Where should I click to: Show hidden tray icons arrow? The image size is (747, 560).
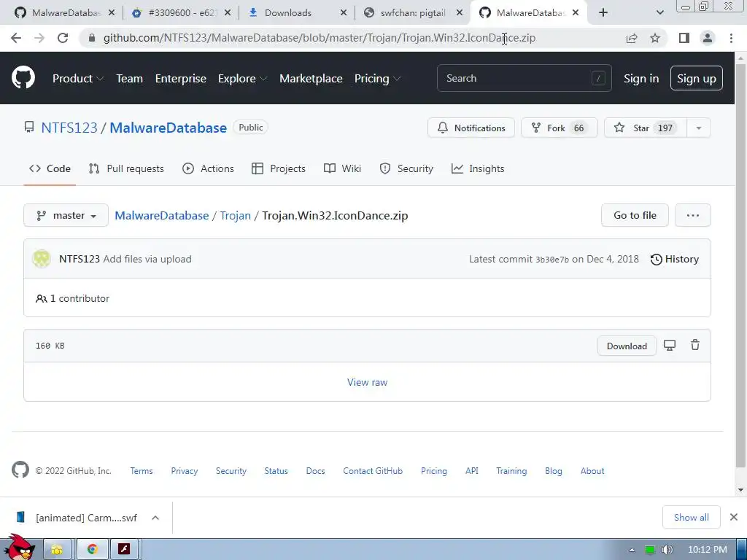tap(632, 550)
